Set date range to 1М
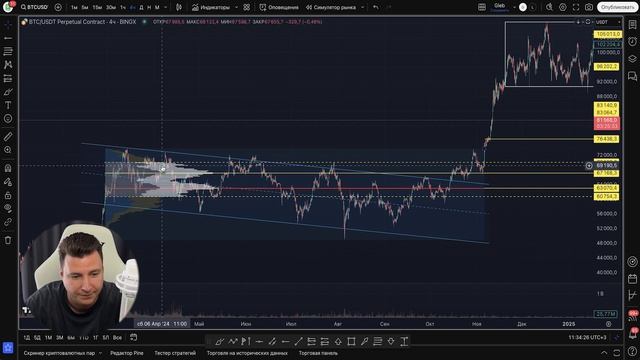640x360 pixels. 48,338
